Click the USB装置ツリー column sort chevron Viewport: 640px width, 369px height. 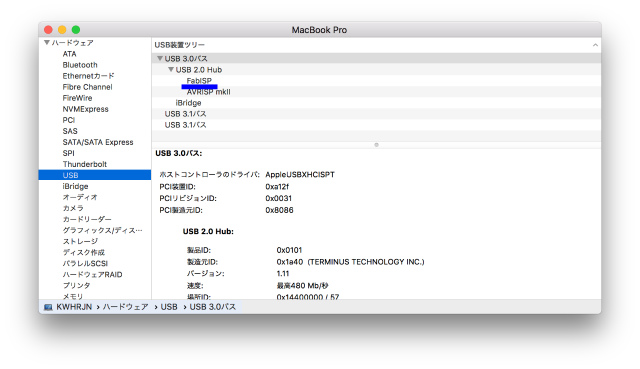595,45
